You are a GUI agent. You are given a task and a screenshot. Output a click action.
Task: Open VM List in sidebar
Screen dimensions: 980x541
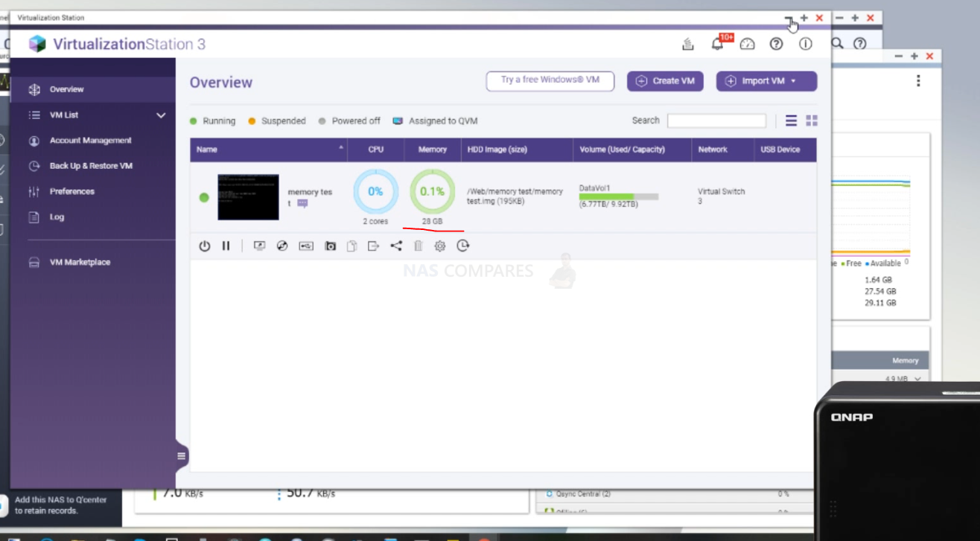pos(64,115)
